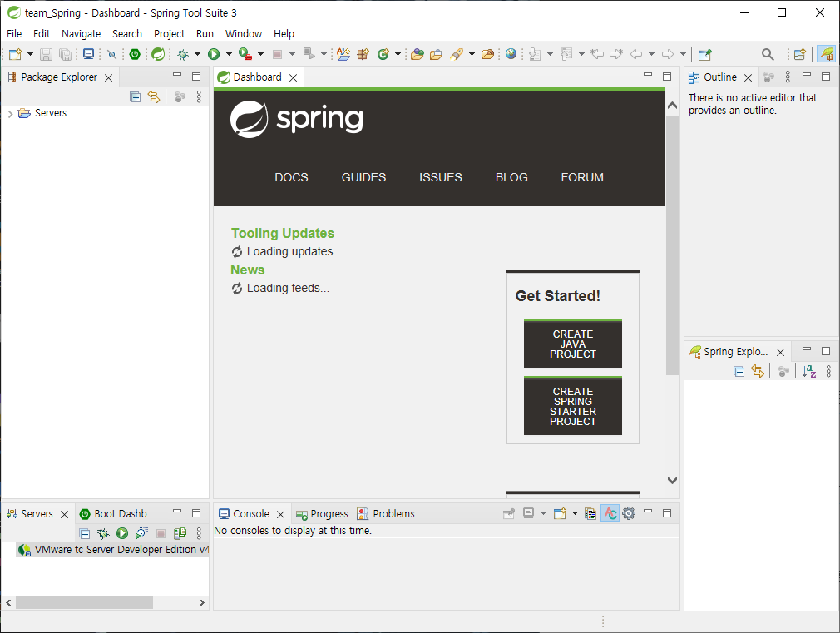Click the Spring leaf Dashboard toolbar icon
Image resolution: width=840 pixels, height=633 pixels.
(158, 54)
